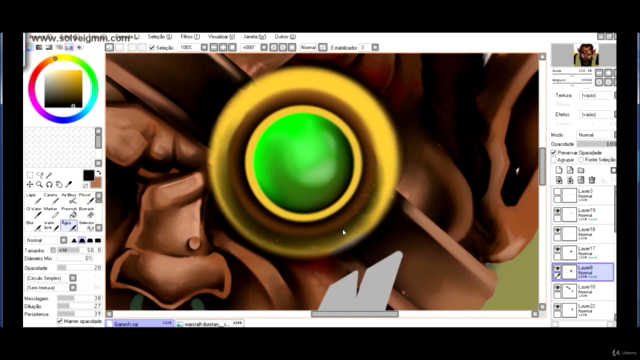This screenshot has width=640, height=360.
Task: Select the zoom magnifier tool
Action: (x=40, y=184)
